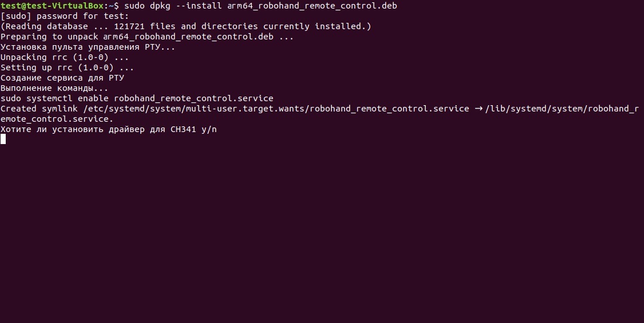The width and height of the screenshot is (644, 323).
Task: Click the .deb filename in the typed command
Action: click(312, 6)
